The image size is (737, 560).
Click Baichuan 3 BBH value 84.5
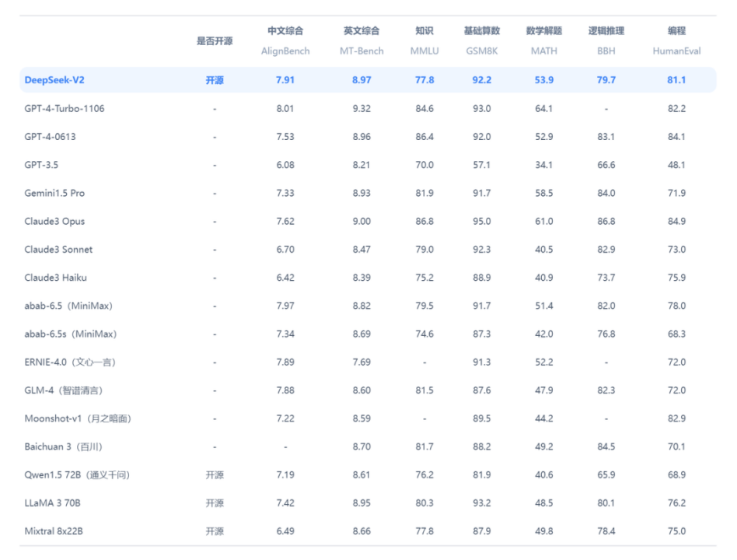click(606, 447)
